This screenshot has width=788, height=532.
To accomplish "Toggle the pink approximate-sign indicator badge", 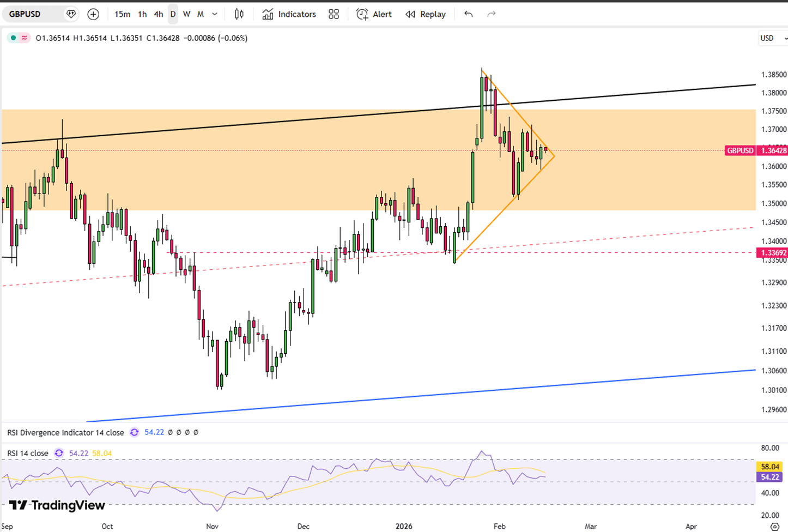I will [25, 38].
